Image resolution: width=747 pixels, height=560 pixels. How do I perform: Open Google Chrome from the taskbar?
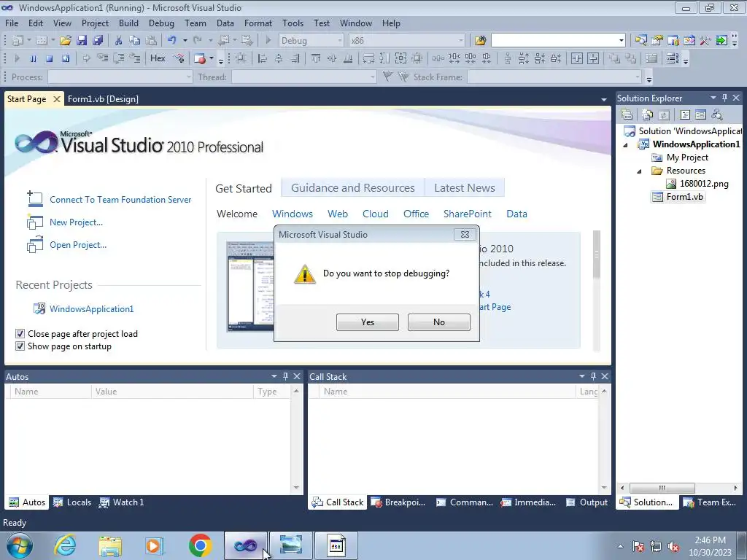point(200,545)
